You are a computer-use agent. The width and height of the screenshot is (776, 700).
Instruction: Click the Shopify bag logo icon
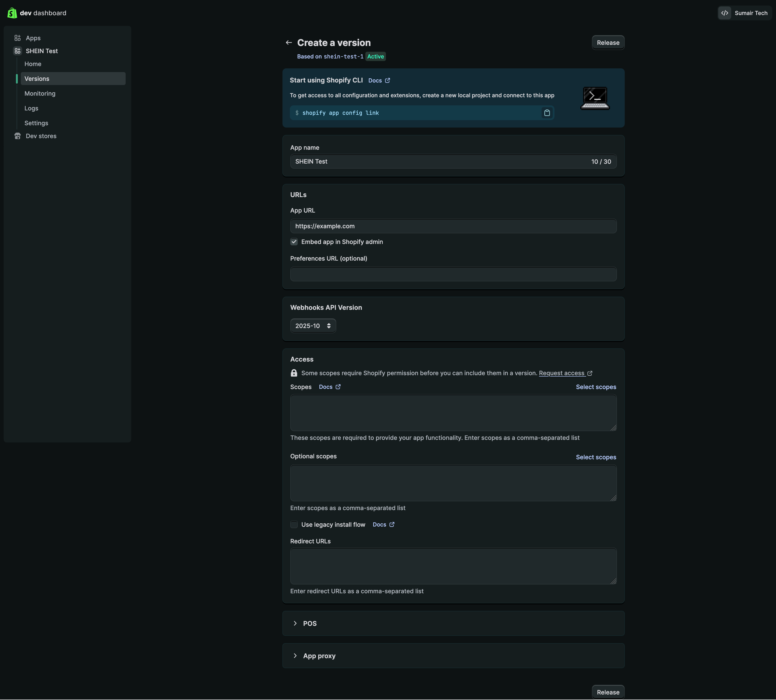point(12,13)
